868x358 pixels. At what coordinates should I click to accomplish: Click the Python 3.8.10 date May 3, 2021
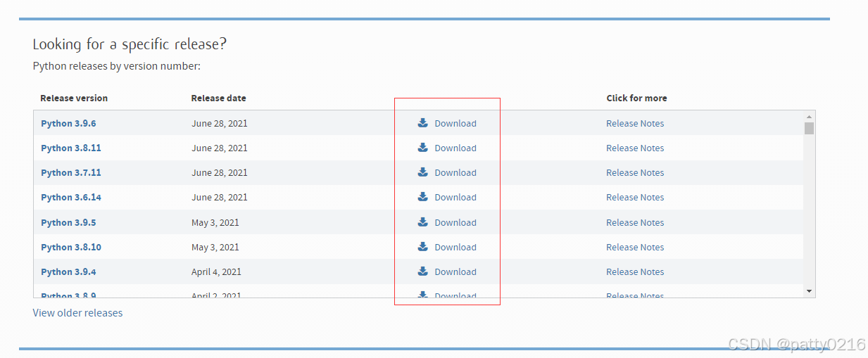click(215, 247)
